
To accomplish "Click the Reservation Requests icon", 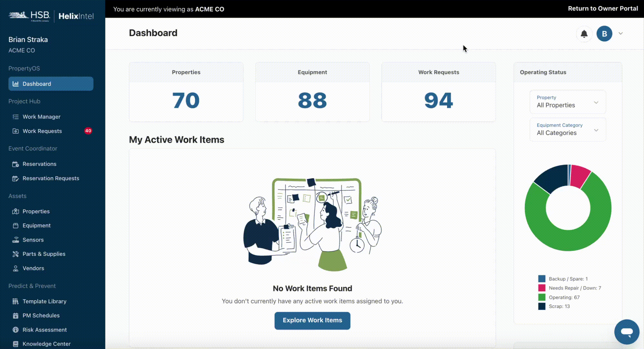I will (x=16, y=178).
